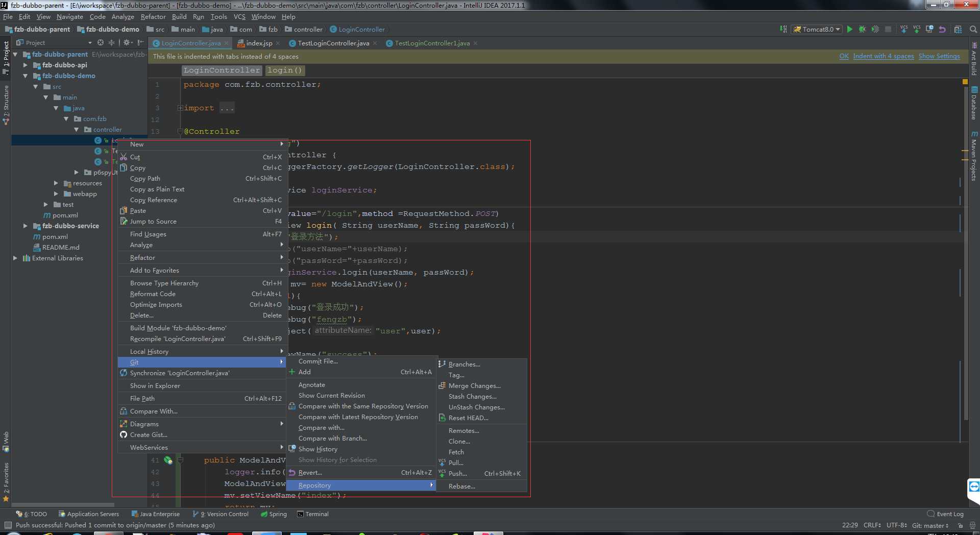
Task: Open Search Everywhere magnifier icon
Action: coord(973,29)
